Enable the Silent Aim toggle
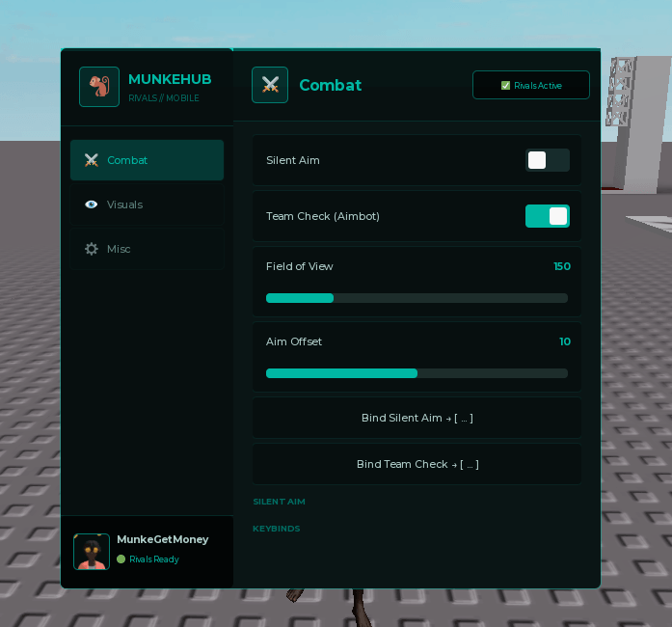Viewport: 672px width, 627px height. pos(548,160)
